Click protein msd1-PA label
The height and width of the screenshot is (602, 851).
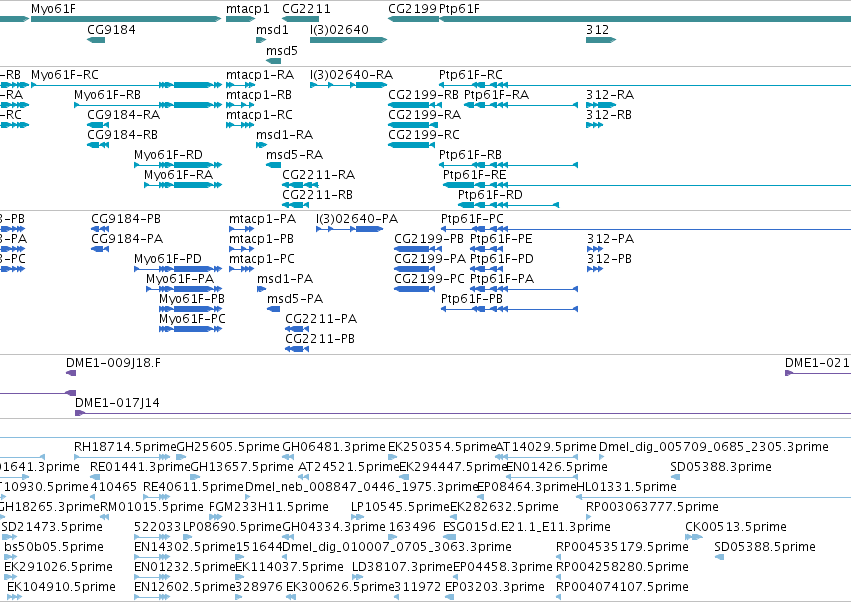coord(285,279)
